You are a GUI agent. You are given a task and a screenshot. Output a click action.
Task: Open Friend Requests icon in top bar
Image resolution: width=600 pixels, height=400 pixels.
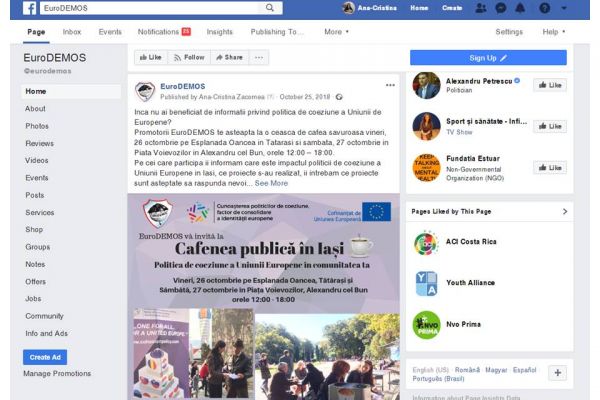pyautogui.click(x=481, y=8)
